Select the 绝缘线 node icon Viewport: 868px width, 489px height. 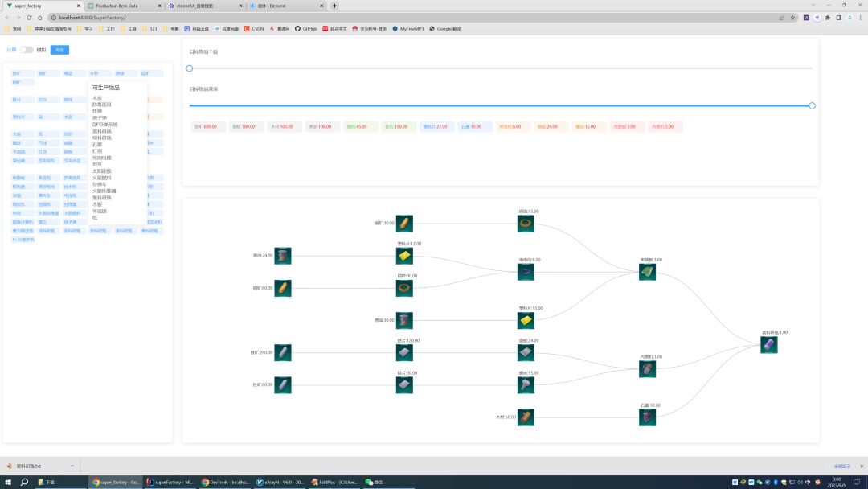(x=526, y=273)
